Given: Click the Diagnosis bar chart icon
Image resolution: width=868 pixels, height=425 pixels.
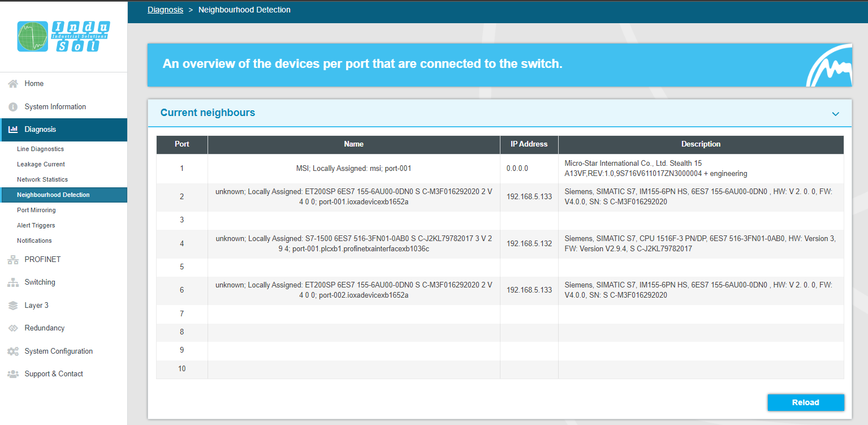Looking at the screenshot, I should [13, 130].
